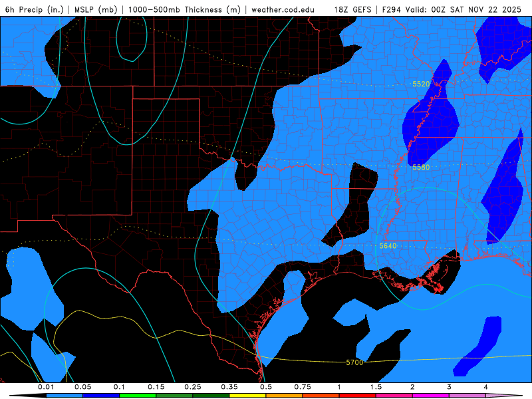Click the 'weather.cod.edu' source text

[x=283, y=9]
